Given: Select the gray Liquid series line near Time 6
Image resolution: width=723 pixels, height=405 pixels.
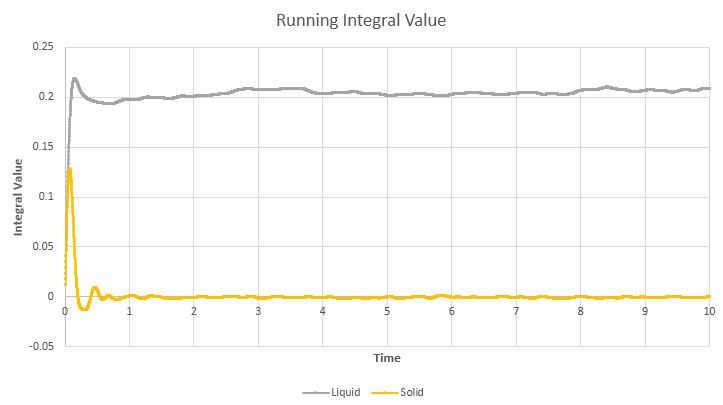Looking at the screenshot, I should tap(451, 94).
